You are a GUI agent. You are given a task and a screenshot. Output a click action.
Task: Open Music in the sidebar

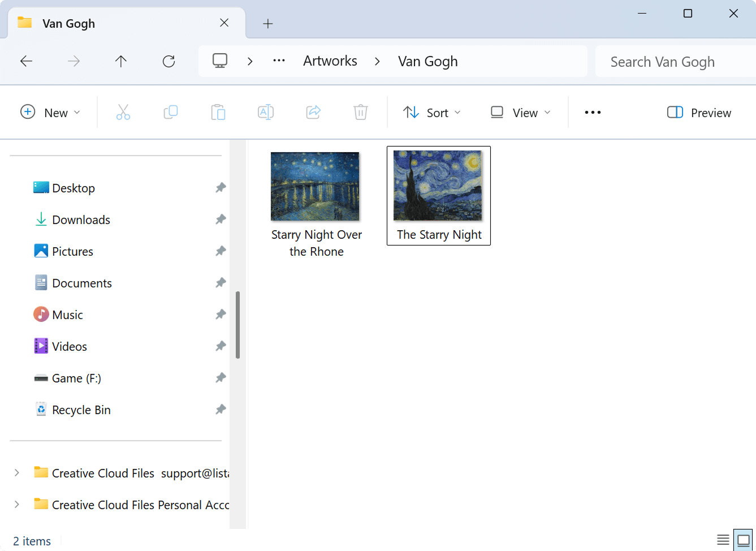pyautogui.click(x=68, y=315)
